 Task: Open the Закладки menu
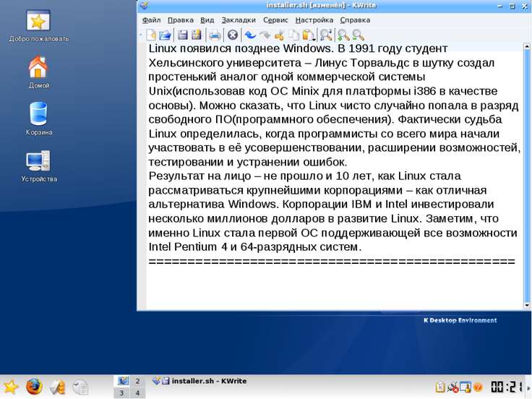point(239,20)
